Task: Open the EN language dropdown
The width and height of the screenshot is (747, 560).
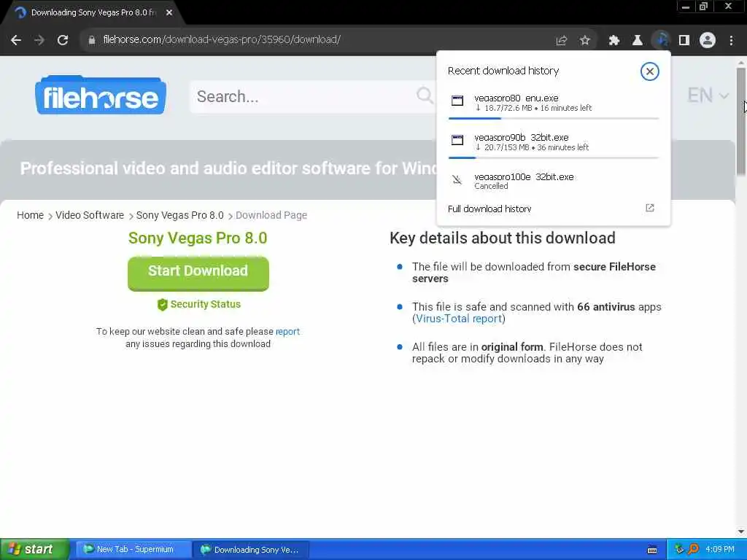Action: coord(708,96)
